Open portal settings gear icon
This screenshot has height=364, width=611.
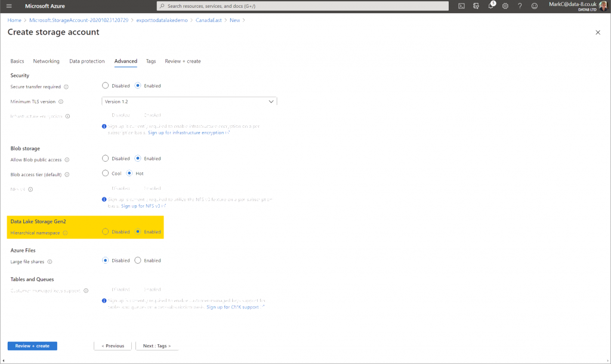505,6
